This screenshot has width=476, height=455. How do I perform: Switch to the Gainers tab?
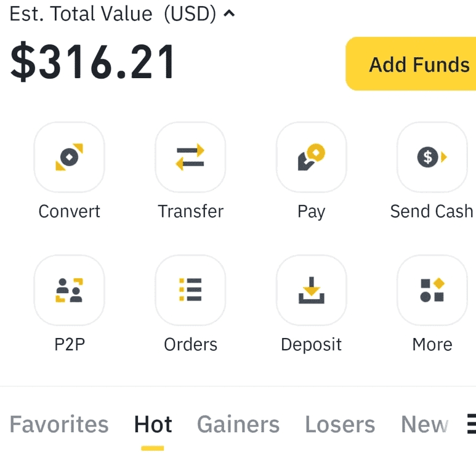click(x=238, y=424)
